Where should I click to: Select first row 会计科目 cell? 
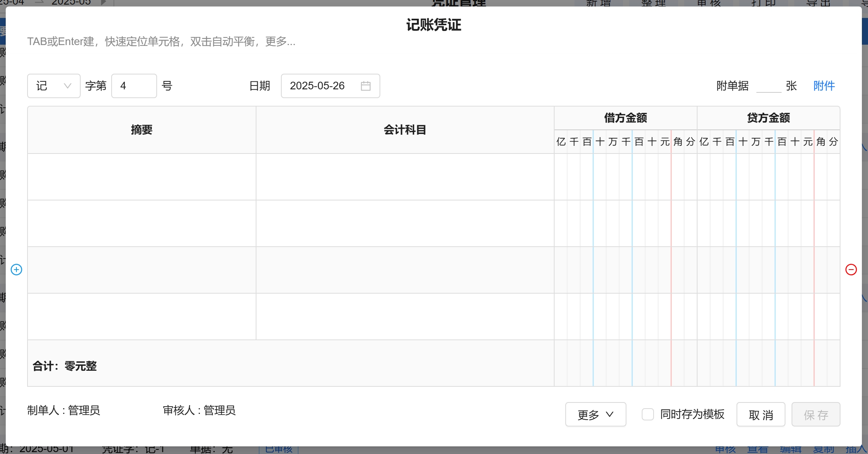tap(405, 177)
